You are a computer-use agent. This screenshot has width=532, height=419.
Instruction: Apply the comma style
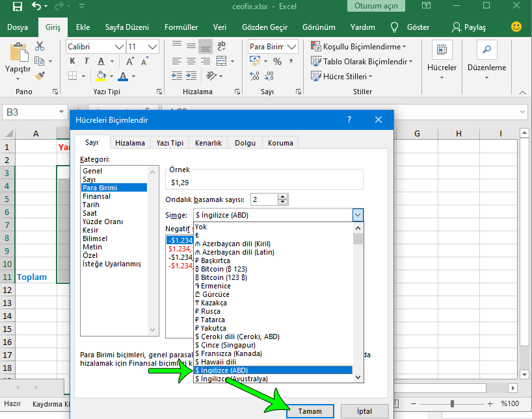(x=291, y=61)
